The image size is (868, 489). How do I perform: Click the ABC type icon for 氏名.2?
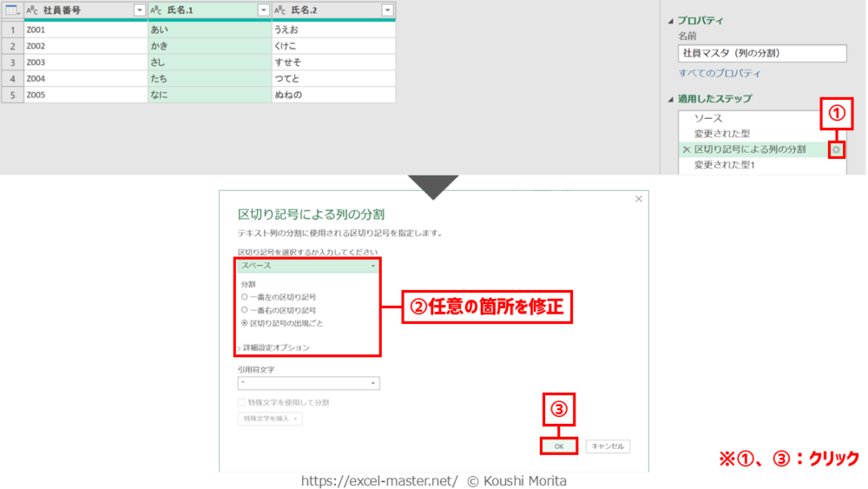(280, 10)
